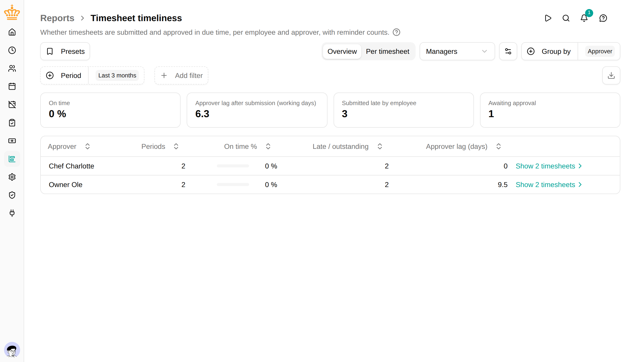Expand the Managers dropdown
Screen dimensions: 644x362
457,51
